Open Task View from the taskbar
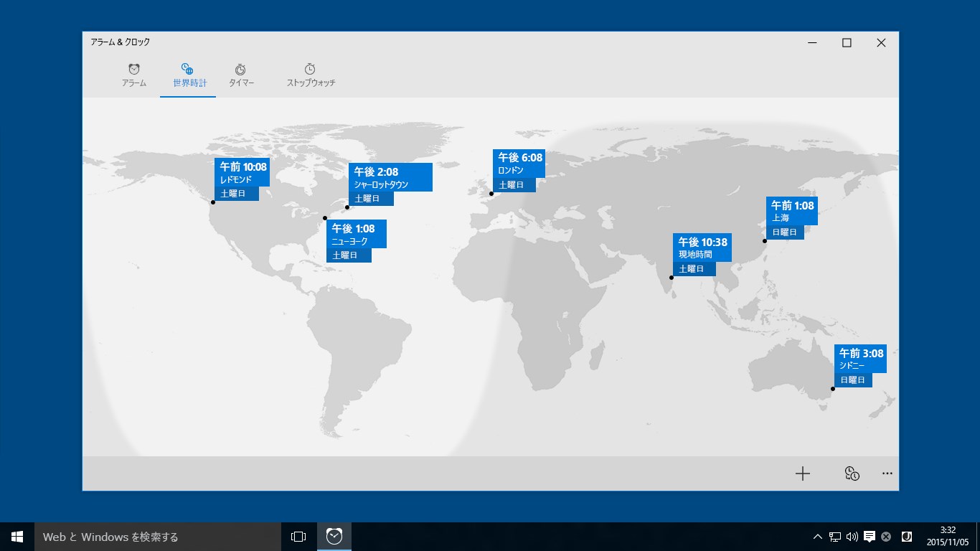Screen dimensions: 980x551 click(x=298, y=536)
